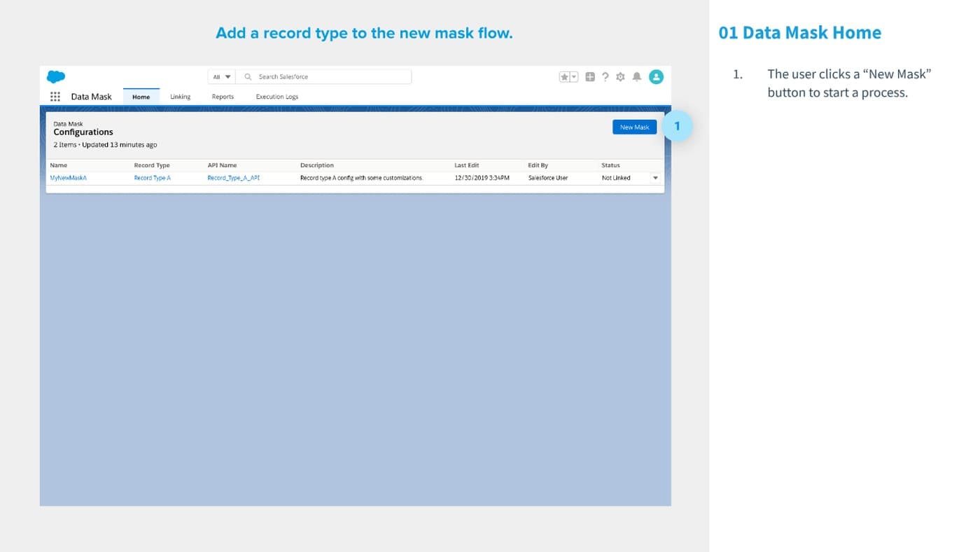
Task: Click the Record Type column header
Action: [152, 165]
